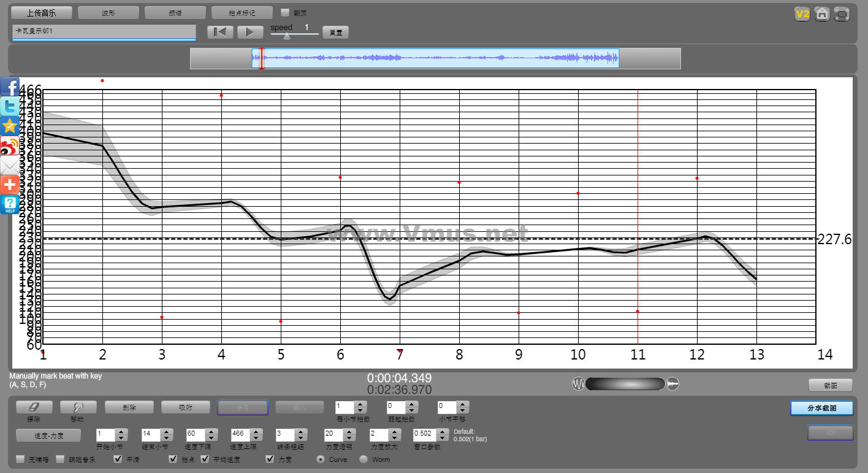Click the 上传音乐 upload music button
This screenshot has width=868, height=473.
tap(42, 12)
